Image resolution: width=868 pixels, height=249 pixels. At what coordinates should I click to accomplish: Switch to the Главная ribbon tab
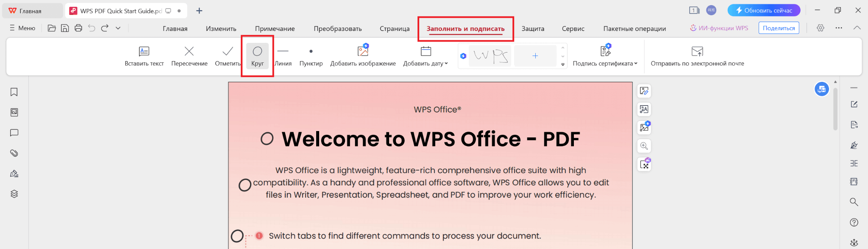(x=175, y=28)
